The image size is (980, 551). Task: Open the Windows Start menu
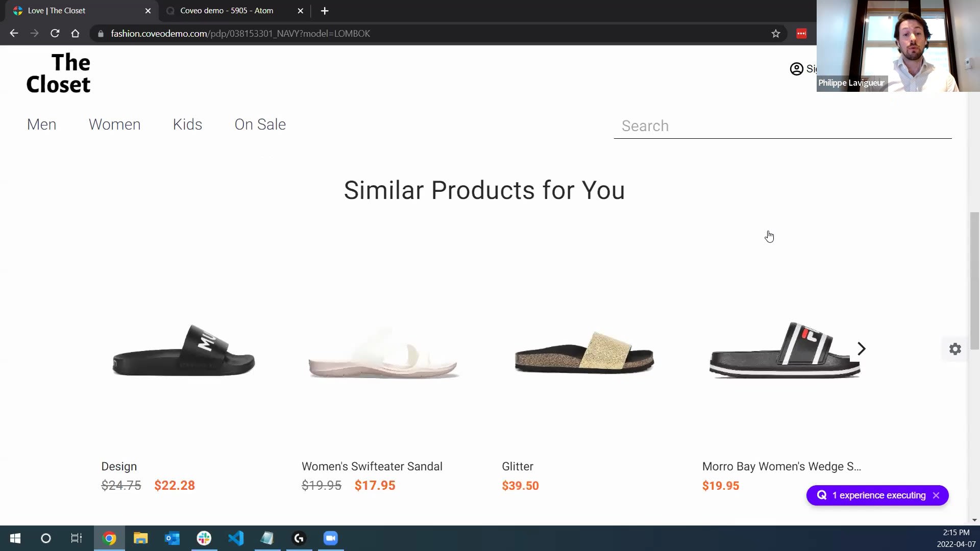point(15,538)
